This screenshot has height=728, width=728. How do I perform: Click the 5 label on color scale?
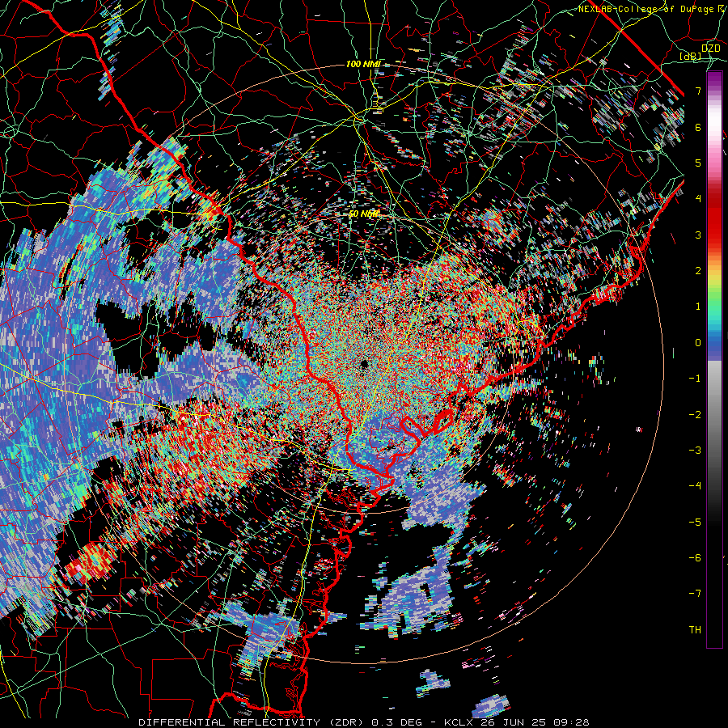[698, 163]
